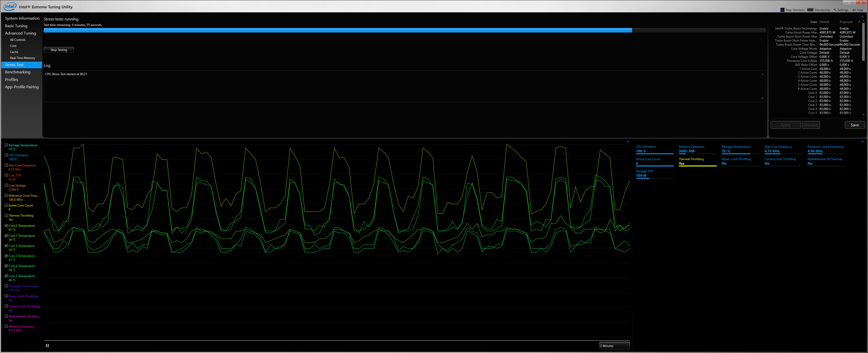Open the 2 Minutes time range dropdown
This screenshot has width=868, height=353.
pyautogui.click(x=614, y=346)
